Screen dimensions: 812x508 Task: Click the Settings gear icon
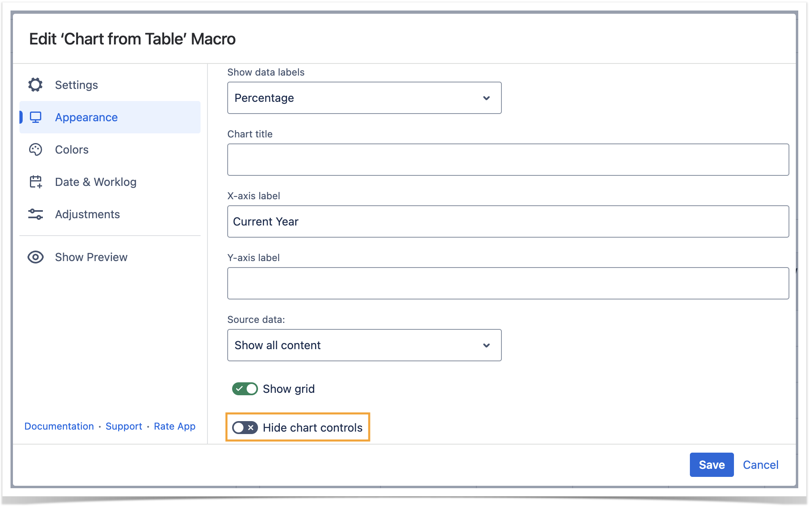(x=36, y=85)
